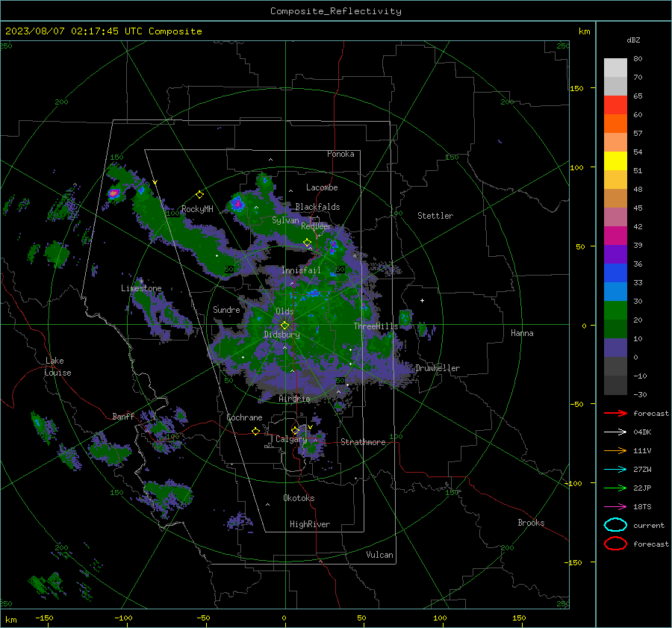Click the Sylvan label on the map
672x628 pixels.
[285, 220]
